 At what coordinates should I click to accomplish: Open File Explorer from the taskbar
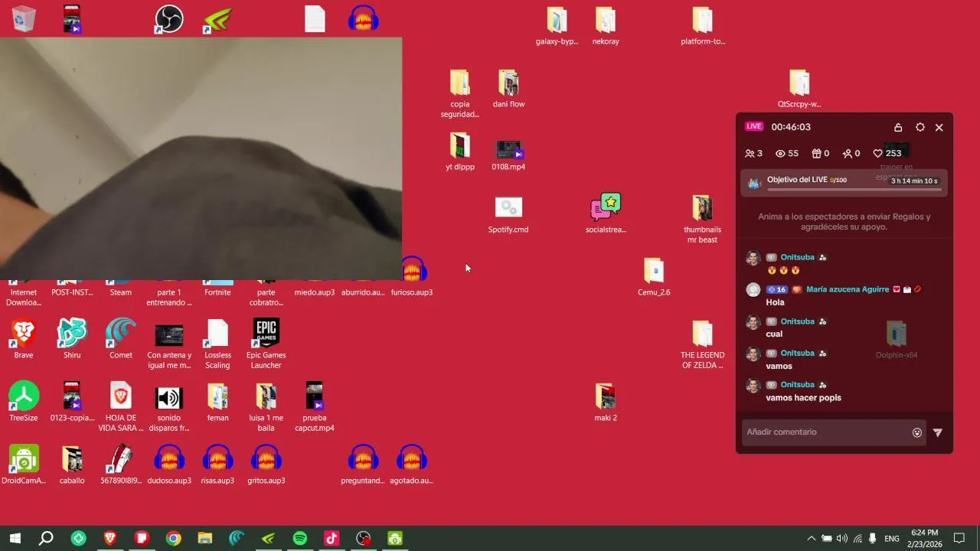pyautogui.click(x=205, y=539)
